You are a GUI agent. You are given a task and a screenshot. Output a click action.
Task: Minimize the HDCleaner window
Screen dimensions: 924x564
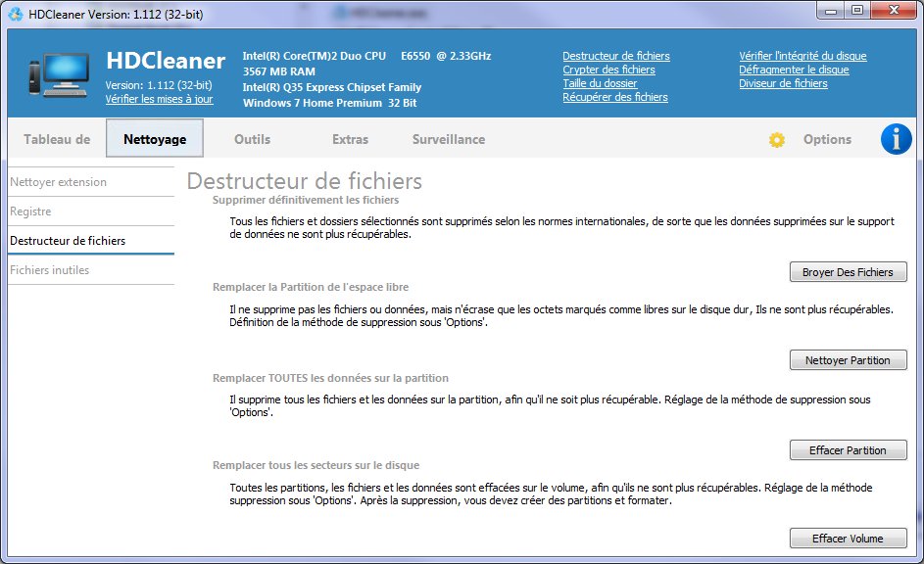(831, 11)
